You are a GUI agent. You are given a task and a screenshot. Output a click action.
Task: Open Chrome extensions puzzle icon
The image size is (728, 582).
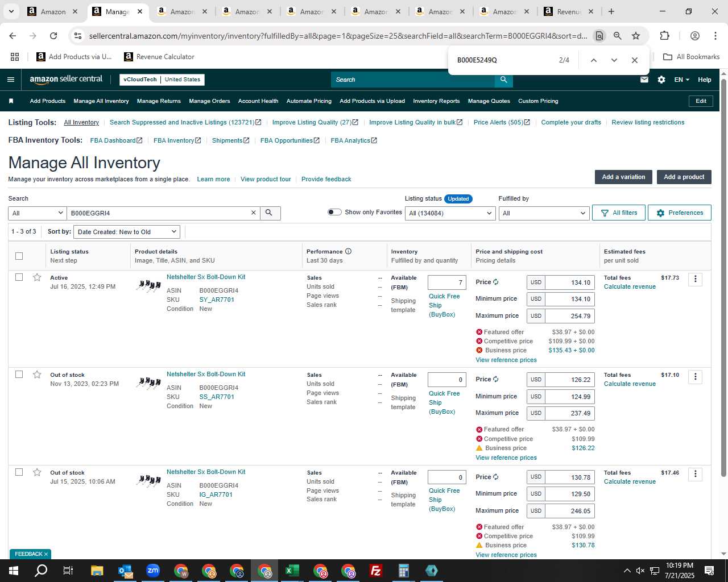point(664,36)
